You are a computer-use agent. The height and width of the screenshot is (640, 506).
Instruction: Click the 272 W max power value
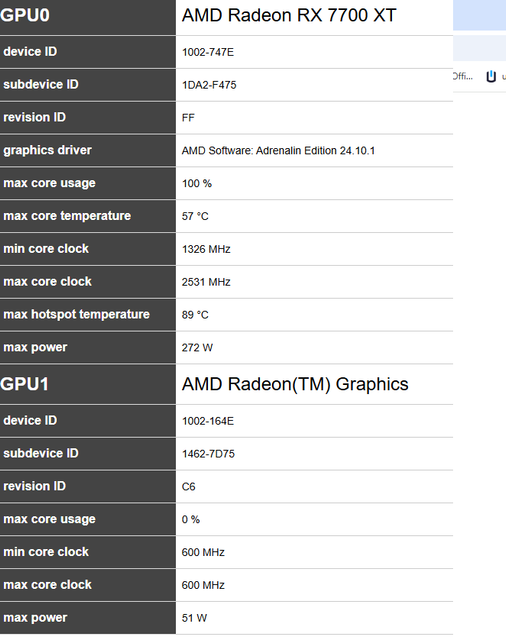197,348
